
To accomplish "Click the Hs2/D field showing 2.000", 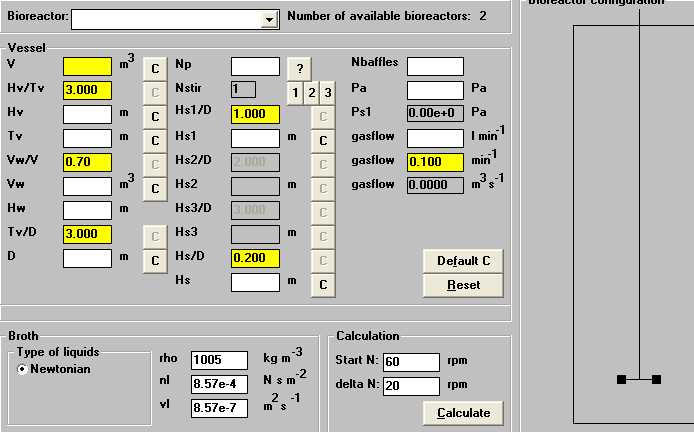I will coord(255,162).
